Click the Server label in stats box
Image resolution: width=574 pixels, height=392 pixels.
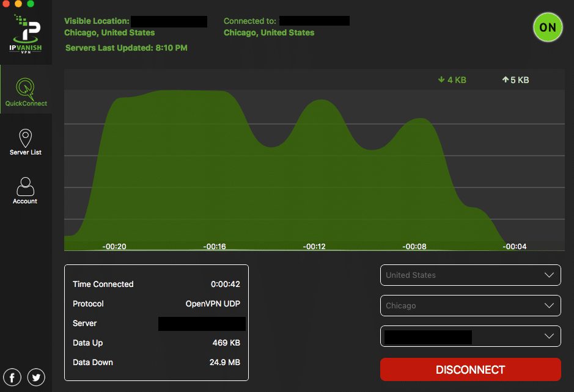point(84,323)
